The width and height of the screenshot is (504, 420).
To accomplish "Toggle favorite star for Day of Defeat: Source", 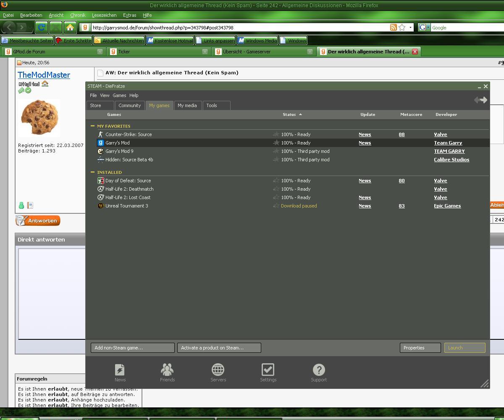I will pos(276,181).
